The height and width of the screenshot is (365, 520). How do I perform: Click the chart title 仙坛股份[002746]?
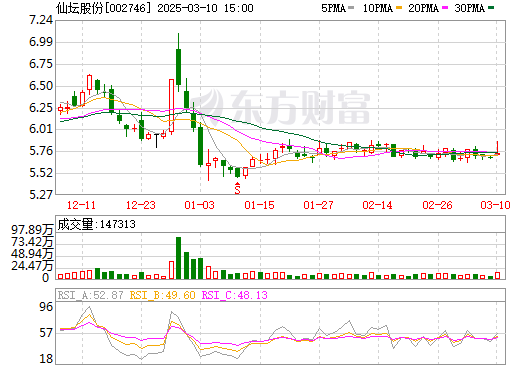tap(104, 8)
